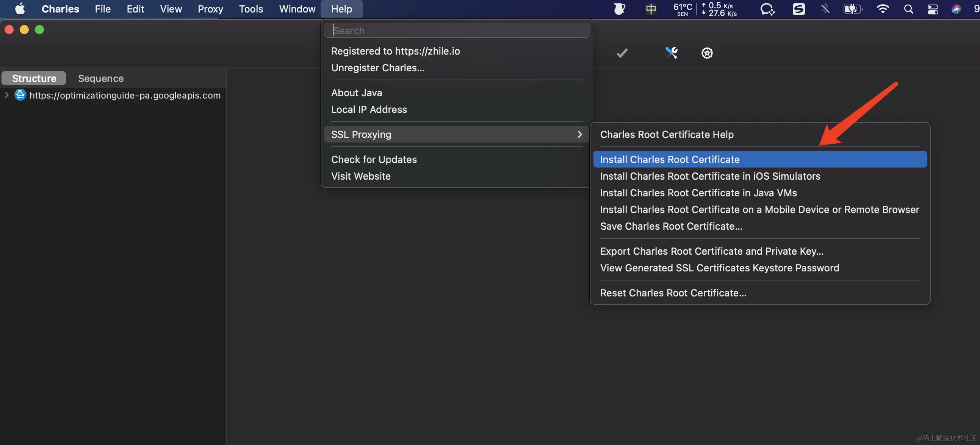Select Install Charles Root Certificate
Viewport: 980px width, 445px height.
coord(670,160)
